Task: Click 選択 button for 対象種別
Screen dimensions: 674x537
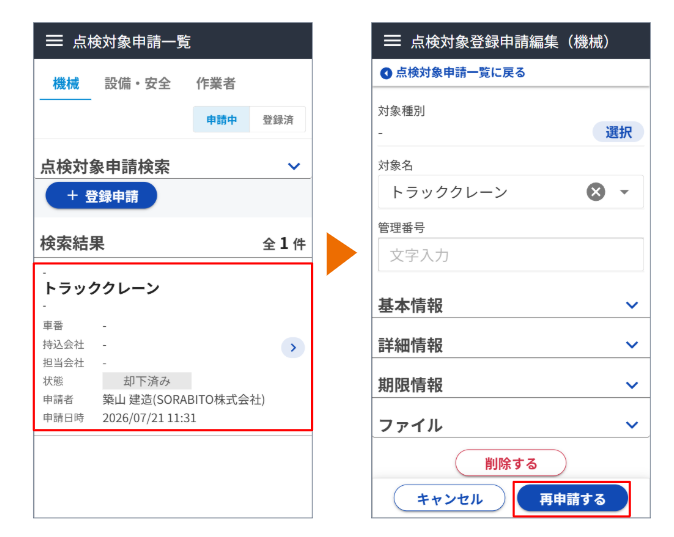Action: click(x=618, y=132)
